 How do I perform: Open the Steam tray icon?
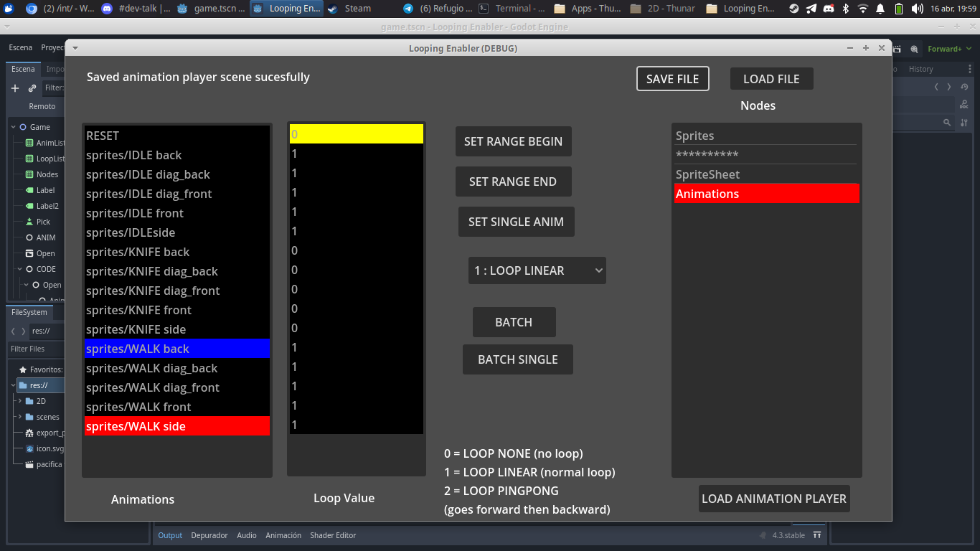point(793,9)
